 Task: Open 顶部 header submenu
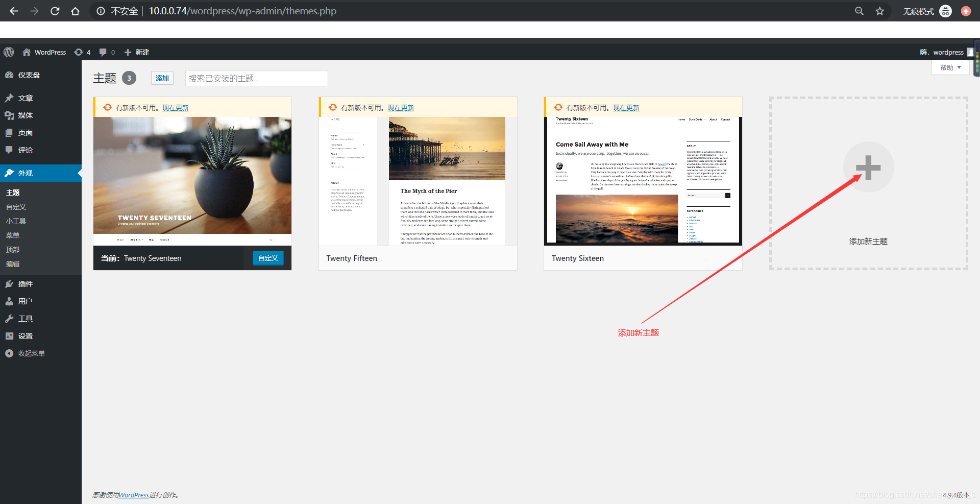click(x=13, y=250)
